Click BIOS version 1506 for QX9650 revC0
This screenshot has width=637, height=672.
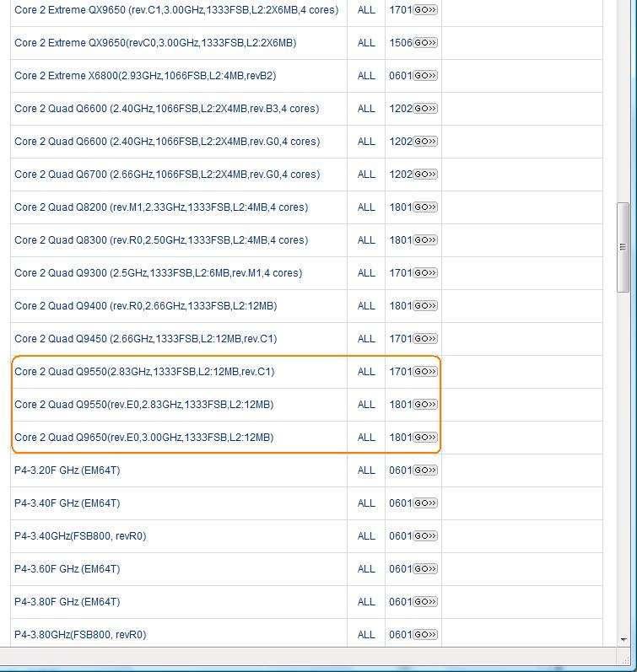click(x=401, y=43)
